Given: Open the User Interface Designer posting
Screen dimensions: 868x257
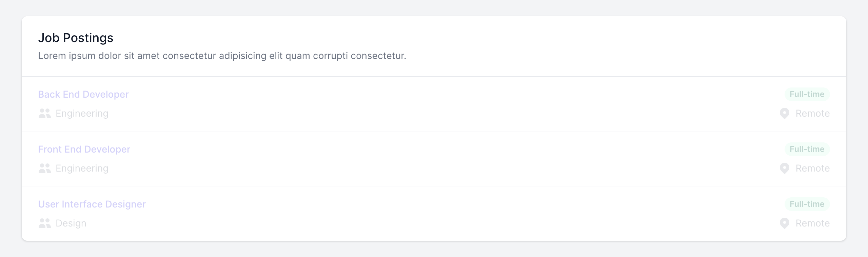Looking at the screenshot, I should coord(92,204).
